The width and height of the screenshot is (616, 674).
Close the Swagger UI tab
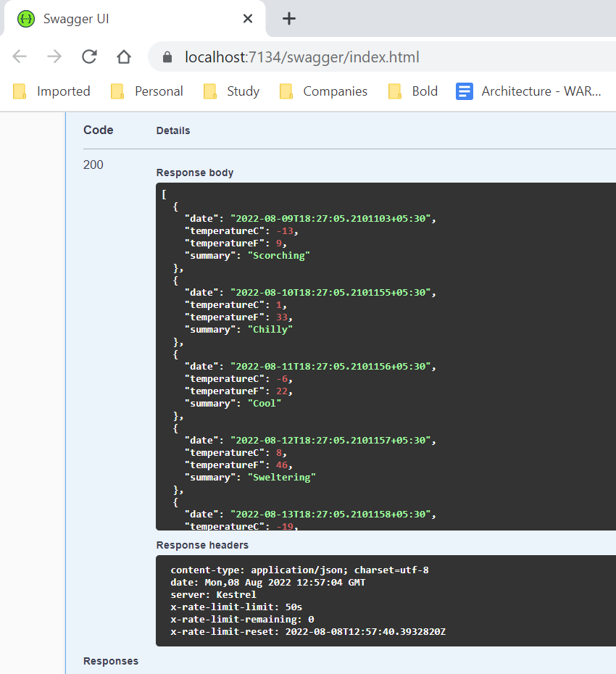click(248, 19)
